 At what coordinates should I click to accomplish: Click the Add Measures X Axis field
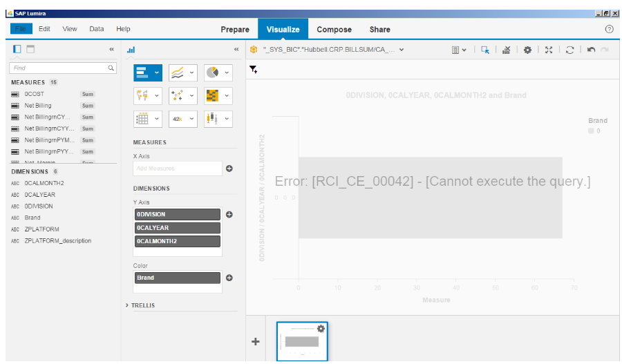coord(178,169)
